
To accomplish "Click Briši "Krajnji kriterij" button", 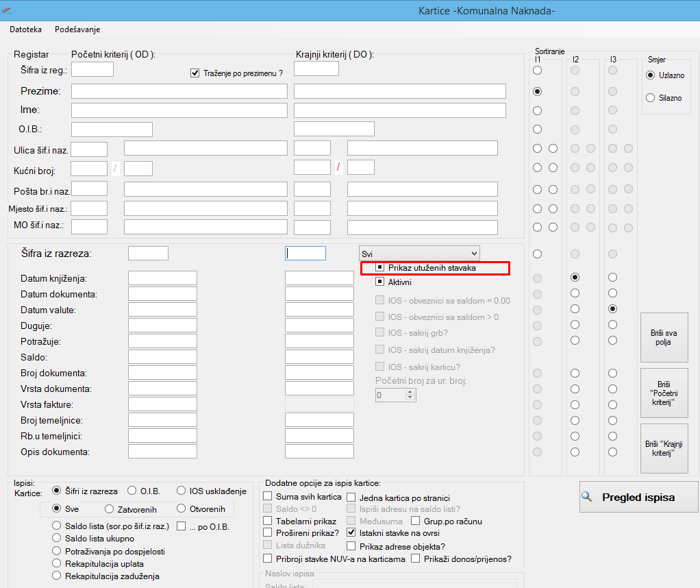I will coord(664,448).
